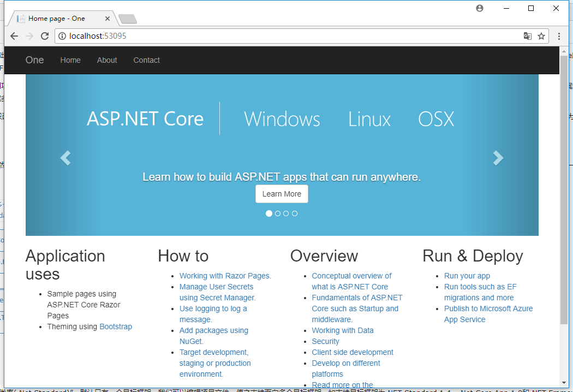Maximize the Chrome window
The width and height of the screenshot is (573, 392).
click(x=531, y=8)
